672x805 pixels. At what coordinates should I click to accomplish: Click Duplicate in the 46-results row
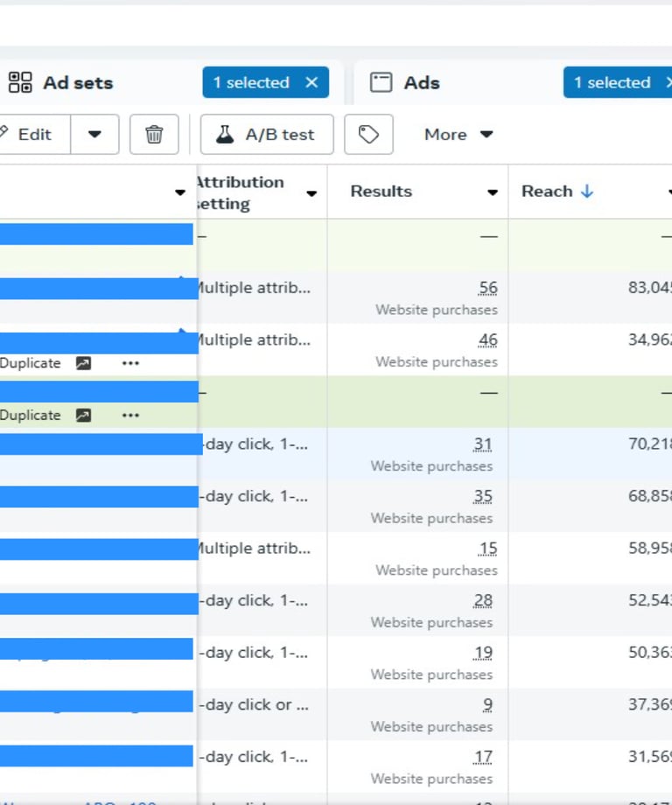click(x=31, y=363)
